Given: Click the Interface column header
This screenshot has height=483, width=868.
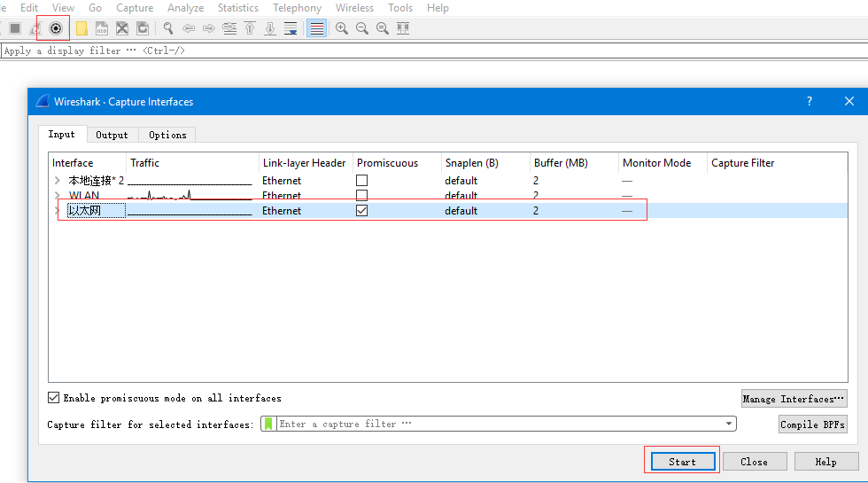Looking at the screenshot, I should click(x=73, y=163).
